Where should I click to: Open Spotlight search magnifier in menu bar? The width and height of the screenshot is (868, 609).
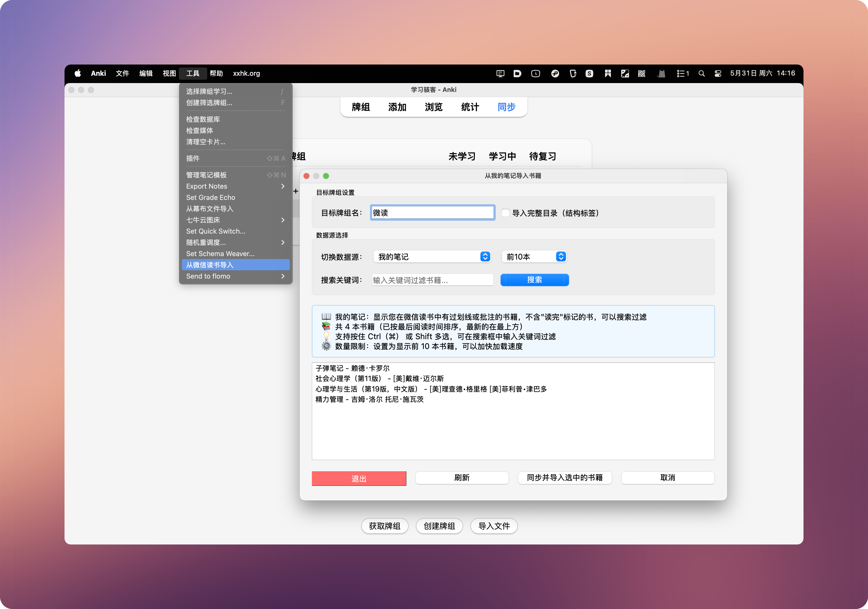tap(701, 73)
